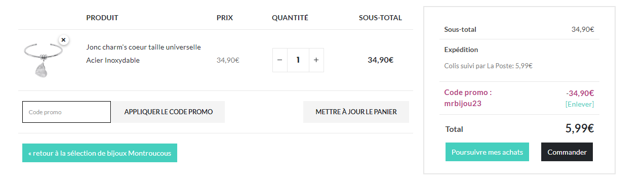644x188 pixels.
Task: Click the quantity number field
Action: click(298, 60)
